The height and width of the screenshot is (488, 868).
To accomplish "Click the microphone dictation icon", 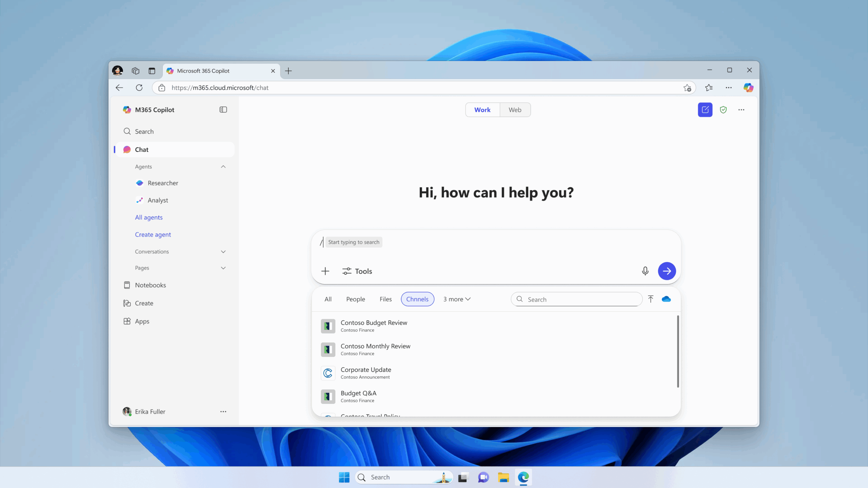I will [645, 271].
